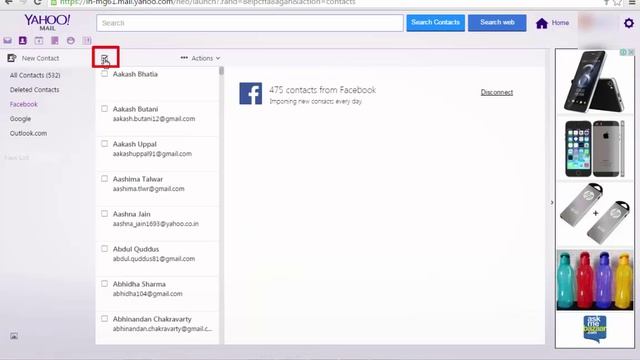
Task: Check the box for Abdul Quddus
Action: (104, 249)
